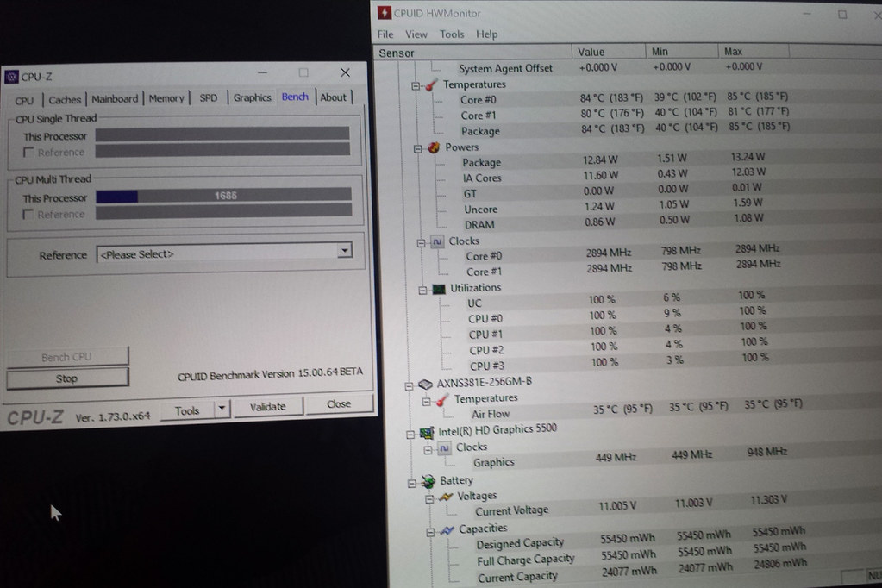Image resolution: width=882 pixels, height=588 pixels.
Task: Open the Help menu in HWMonitor
Action: [x=486, y=34]
